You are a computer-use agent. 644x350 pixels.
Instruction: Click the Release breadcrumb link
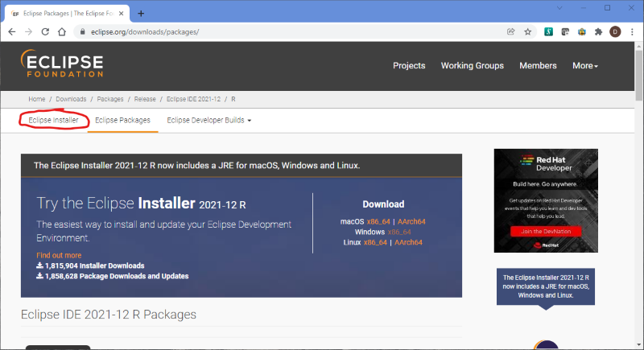[x=145, y=99]
